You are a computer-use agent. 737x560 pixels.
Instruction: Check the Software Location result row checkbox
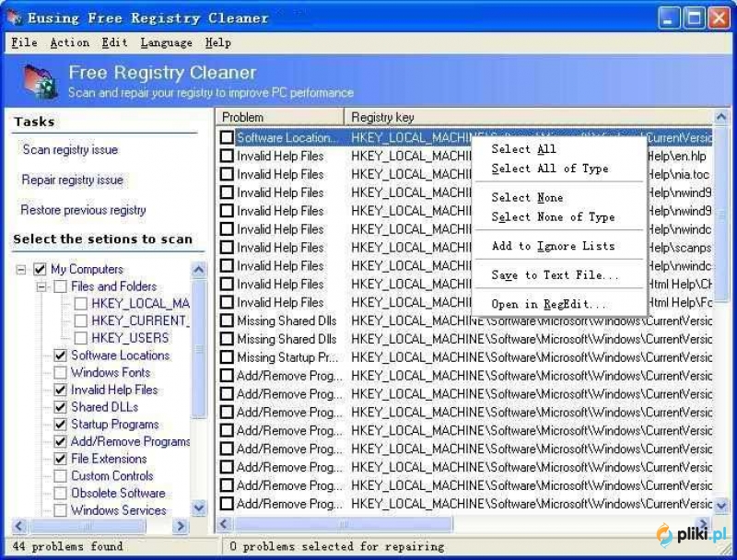coord(227,137)
